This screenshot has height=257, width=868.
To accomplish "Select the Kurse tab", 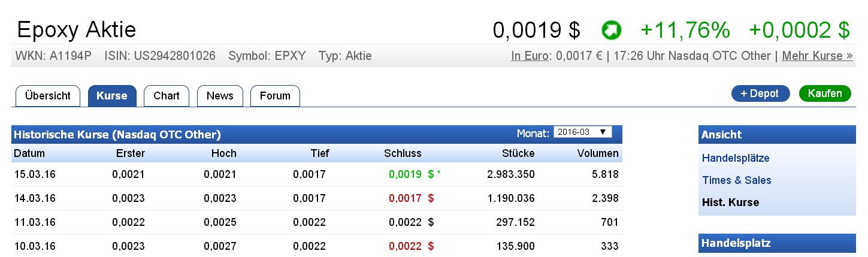I will pyautogui.click(x=112, y=96).
